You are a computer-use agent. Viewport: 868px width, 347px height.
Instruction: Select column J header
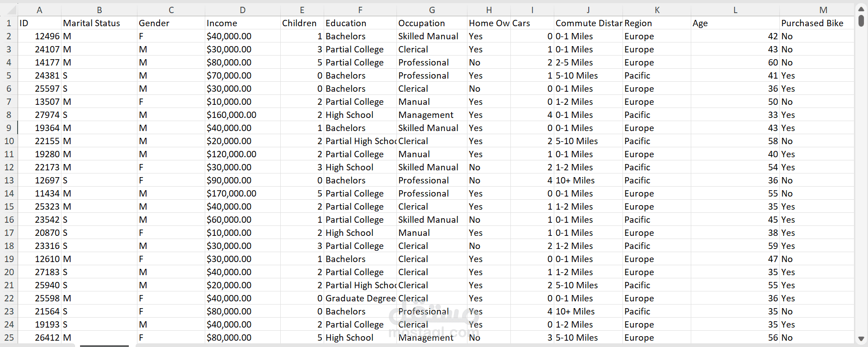tap(588, 9)
